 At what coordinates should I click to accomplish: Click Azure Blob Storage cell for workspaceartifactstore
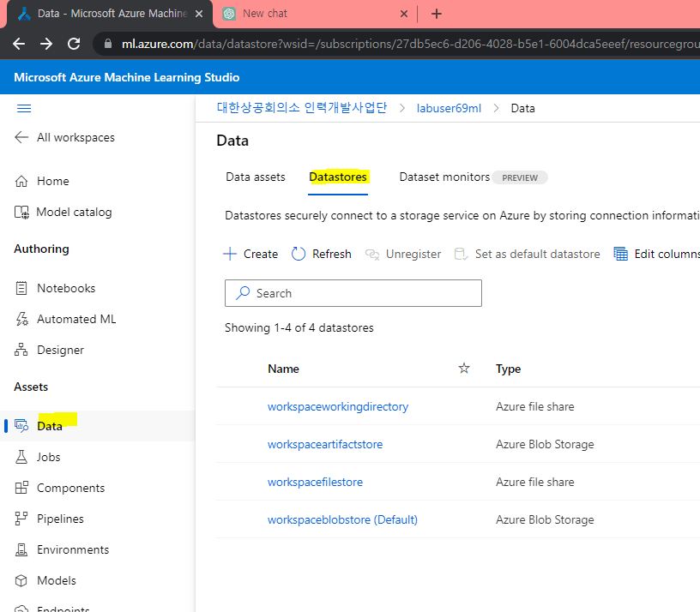pyautogui.click(x=545, y=444)
